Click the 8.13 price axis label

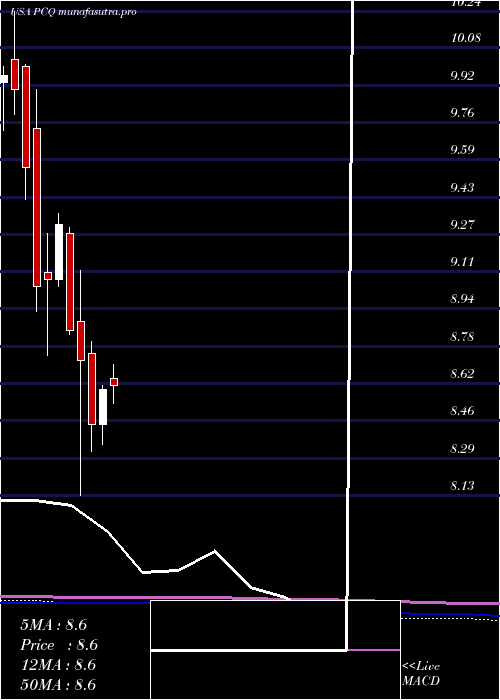462,485
